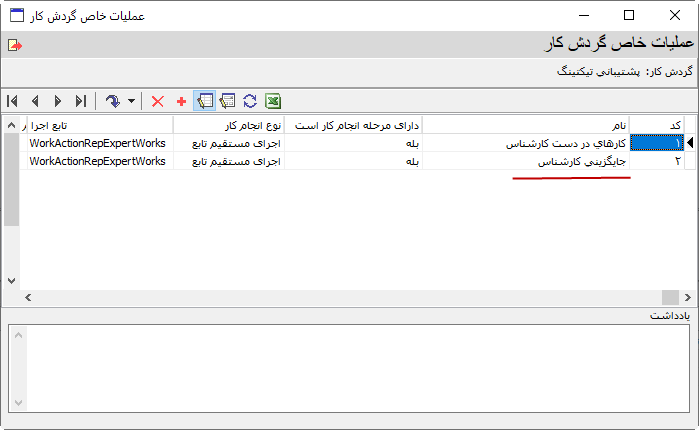Go to first record navigation arrow

coord(12,101)
